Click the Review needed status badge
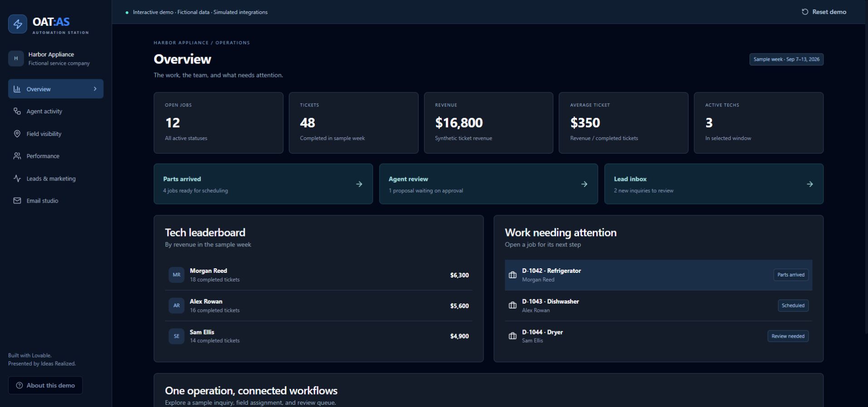This screenshot has height=407, width=868. pos(788,336)
